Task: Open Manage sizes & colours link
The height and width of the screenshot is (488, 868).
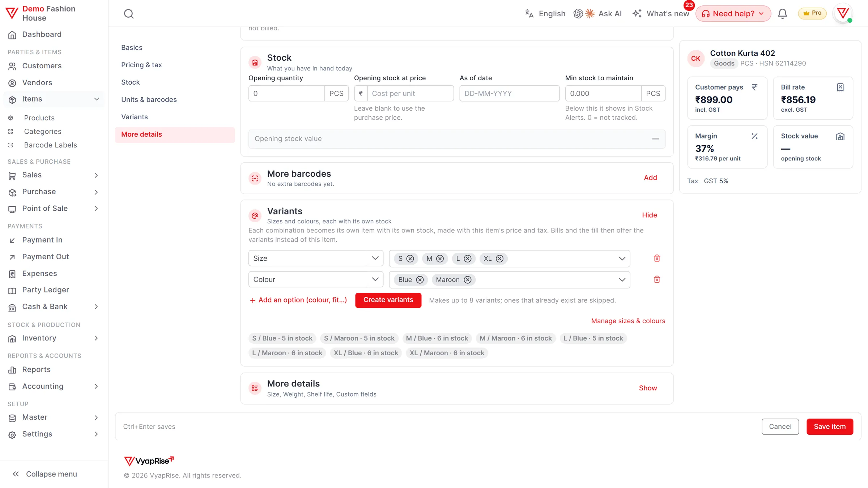Action: [628, 321]
